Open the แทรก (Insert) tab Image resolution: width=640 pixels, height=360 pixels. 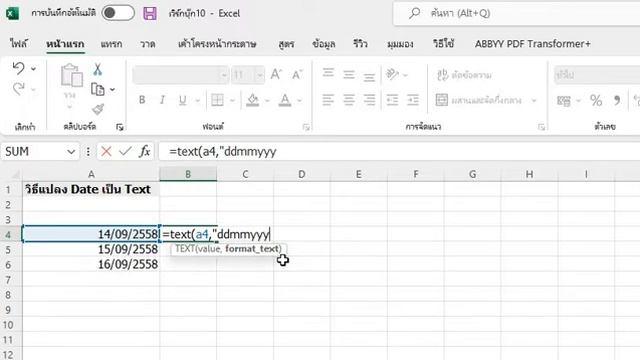(111, 44)
